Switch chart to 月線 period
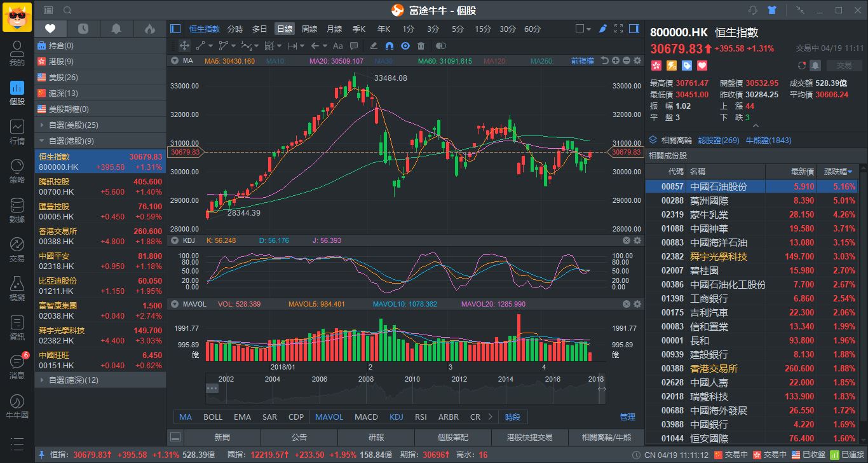This screenshot has width=868, height=463. coord(334,29)
